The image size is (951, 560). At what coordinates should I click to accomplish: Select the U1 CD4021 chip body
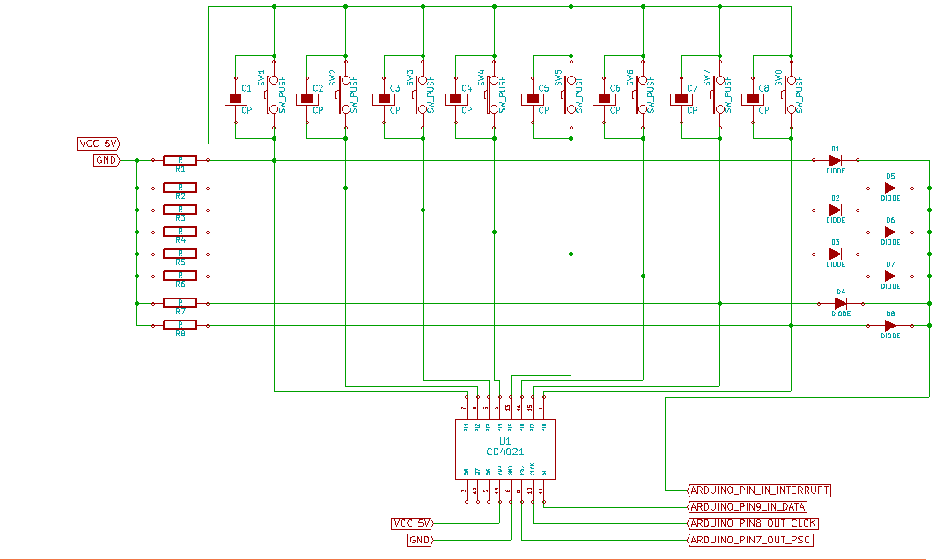pos(505,450)
